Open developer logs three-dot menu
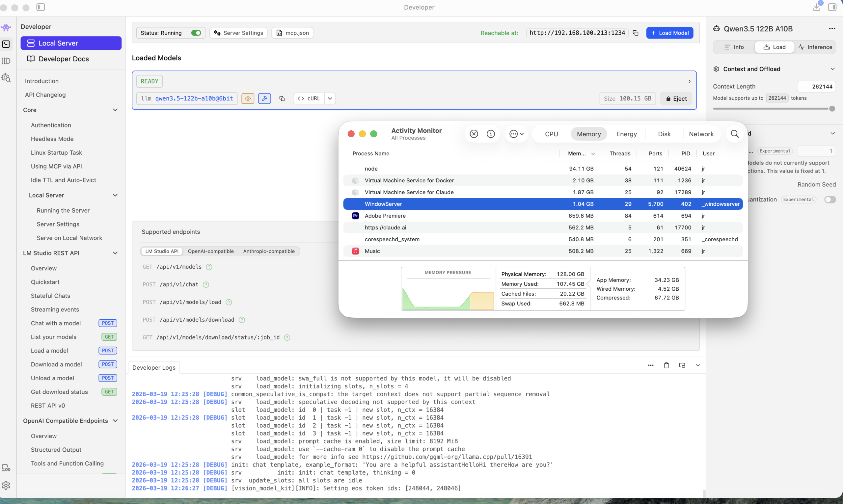Viewport: 843px width, 504px height. point(651,365)
